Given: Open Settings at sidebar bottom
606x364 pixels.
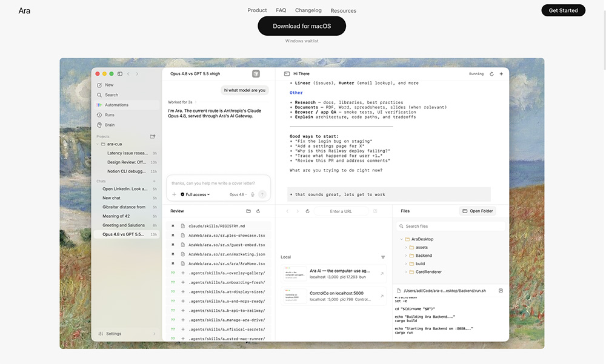Looking at the screenshot, I should [127, 334].
